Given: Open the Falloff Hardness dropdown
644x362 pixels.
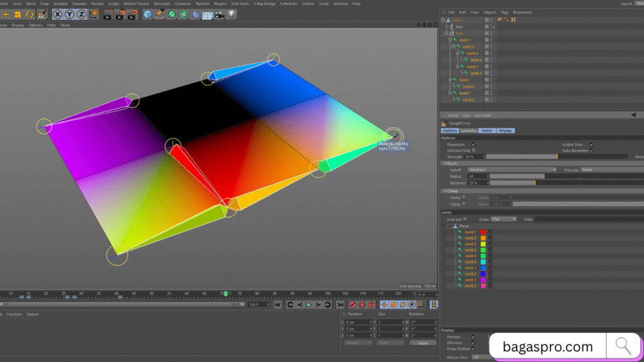Looking at the screenshot, I should pos(512,170).
